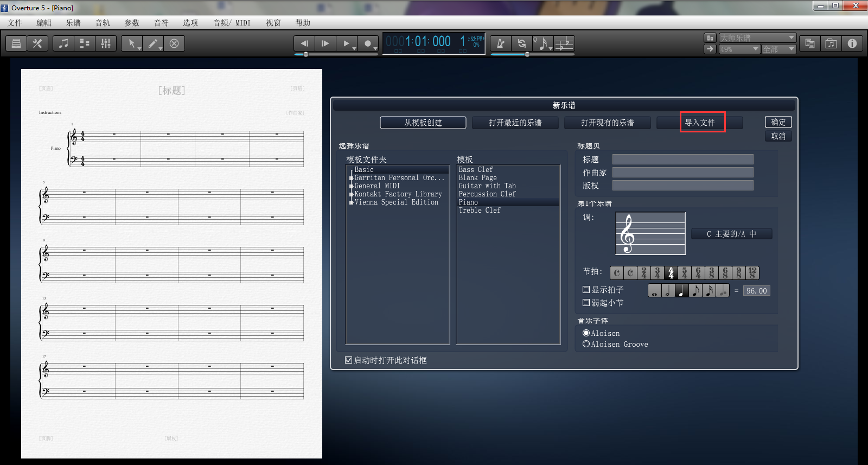868x465 pixels.
Task: Open the 全部 dropdown
Action: click(x=779, y=49)
